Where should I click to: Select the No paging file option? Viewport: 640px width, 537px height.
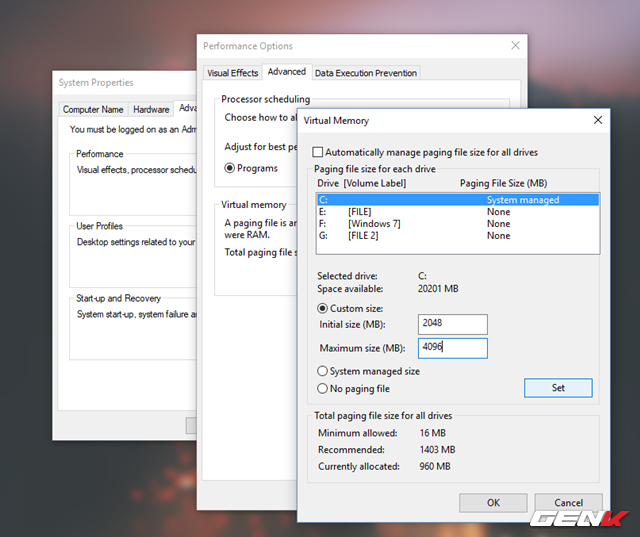[x=322, y=388]
